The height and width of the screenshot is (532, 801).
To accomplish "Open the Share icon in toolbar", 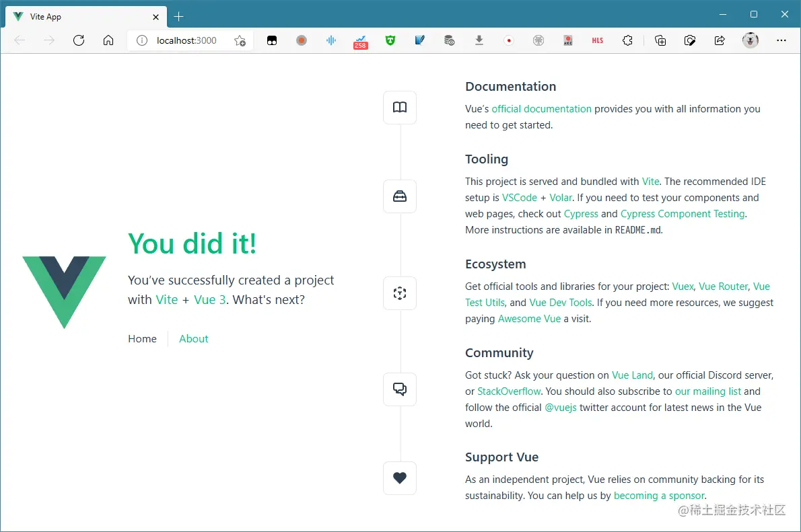I will tap(720, 40).
